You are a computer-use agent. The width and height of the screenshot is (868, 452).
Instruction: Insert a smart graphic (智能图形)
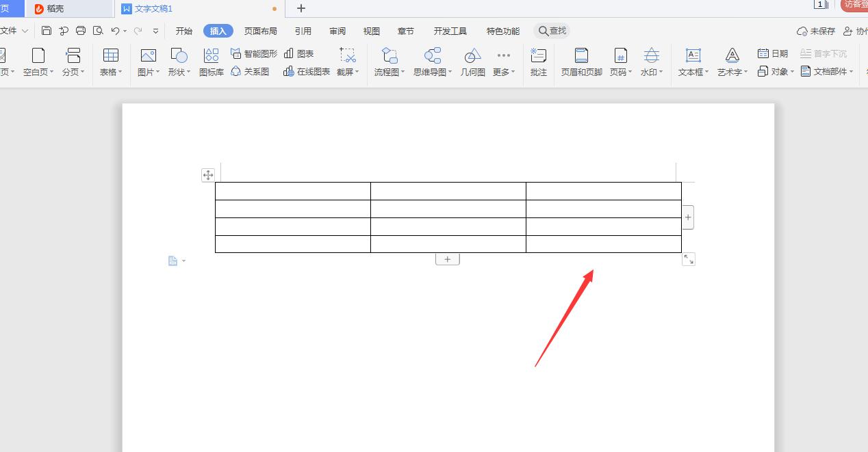point(254,53)
